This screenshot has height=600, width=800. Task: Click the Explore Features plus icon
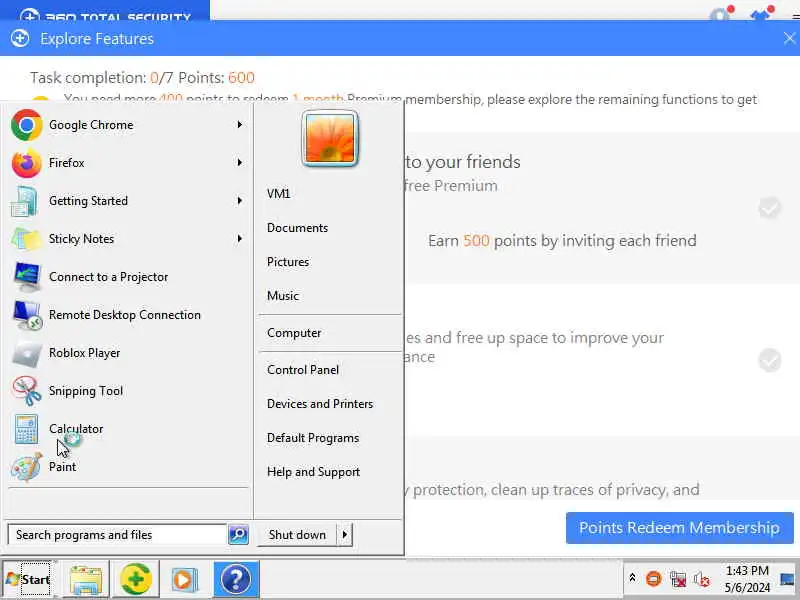20,38
